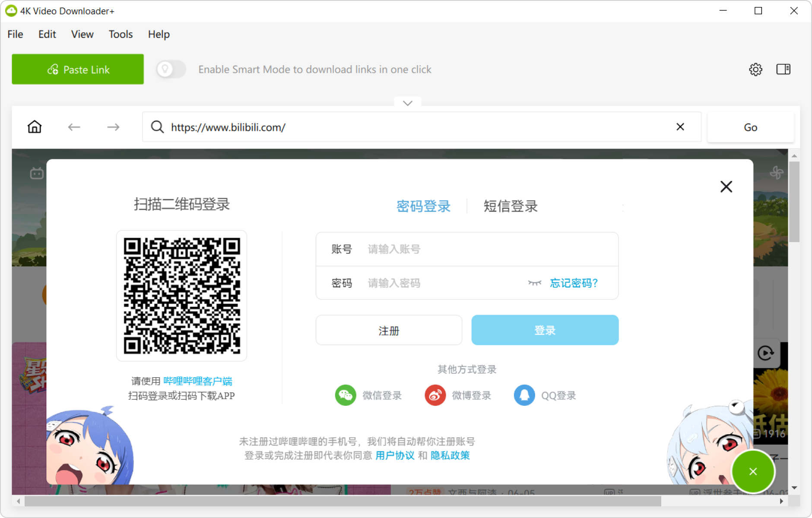The image size is (812, 518).
Task: Click the Paste Link button
Action: pyautogui.click(x=78, y=69)
